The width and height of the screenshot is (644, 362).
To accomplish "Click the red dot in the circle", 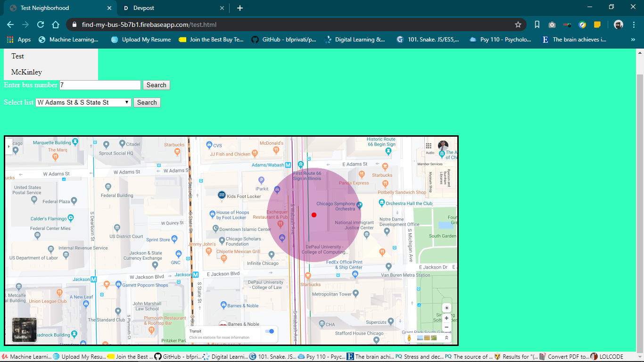I will (x=314, y=215).
